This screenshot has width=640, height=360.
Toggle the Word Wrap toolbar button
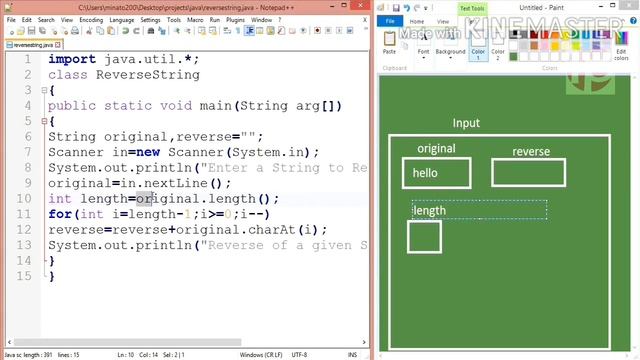click(227, 31)
